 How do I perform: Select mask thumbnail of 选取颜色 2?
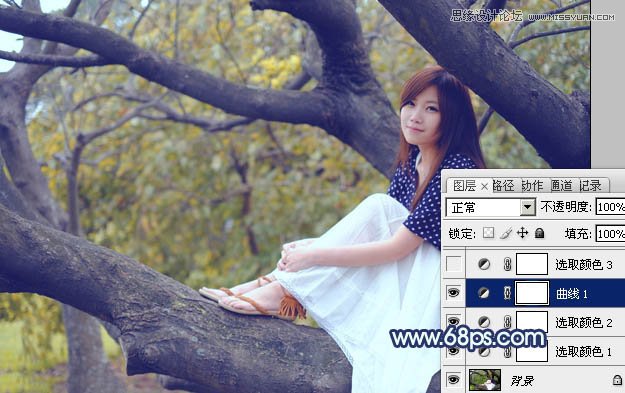(532, 321)
